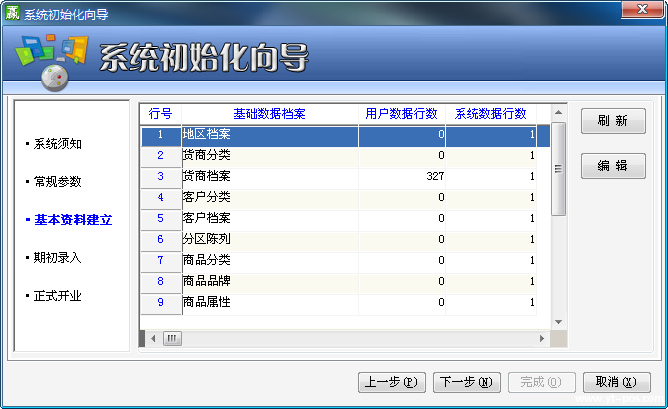
Task: Select the 客户档案 row
Action: click(x=339, y=220)
